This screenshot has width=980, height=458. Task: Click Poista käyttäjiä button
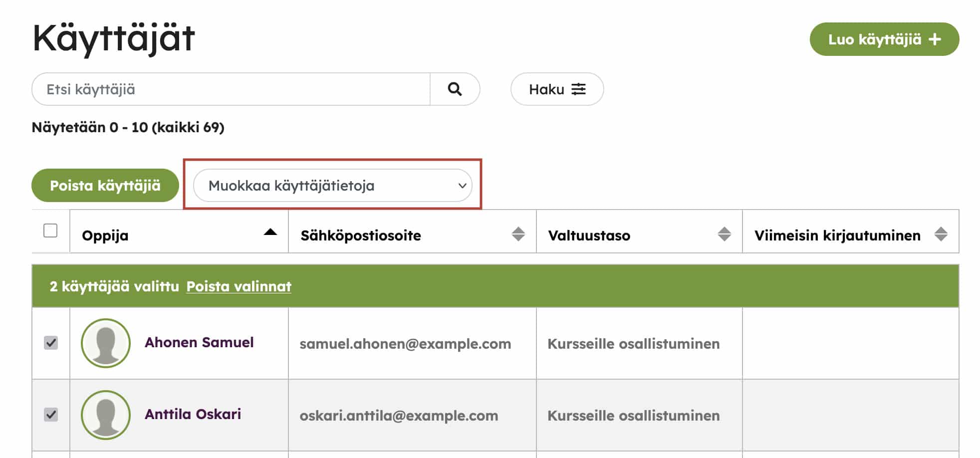tap(105, 186)
